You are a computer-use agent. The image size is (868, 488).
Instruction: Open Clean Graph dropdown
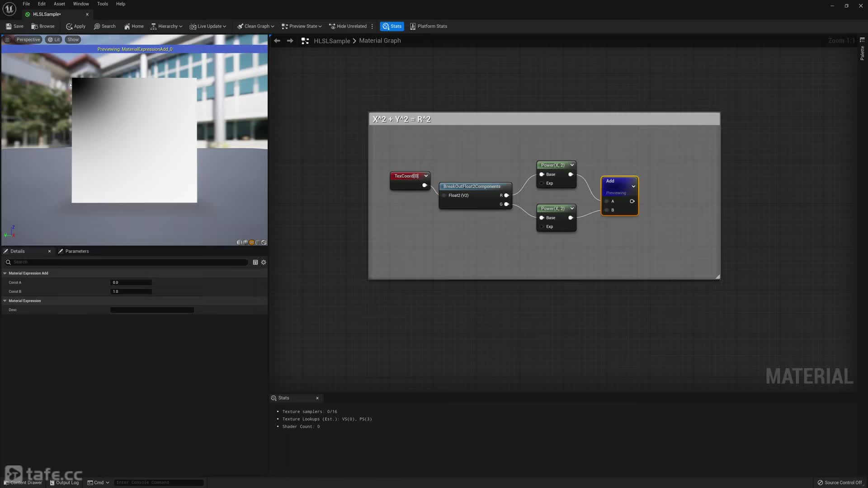[255, 26]
